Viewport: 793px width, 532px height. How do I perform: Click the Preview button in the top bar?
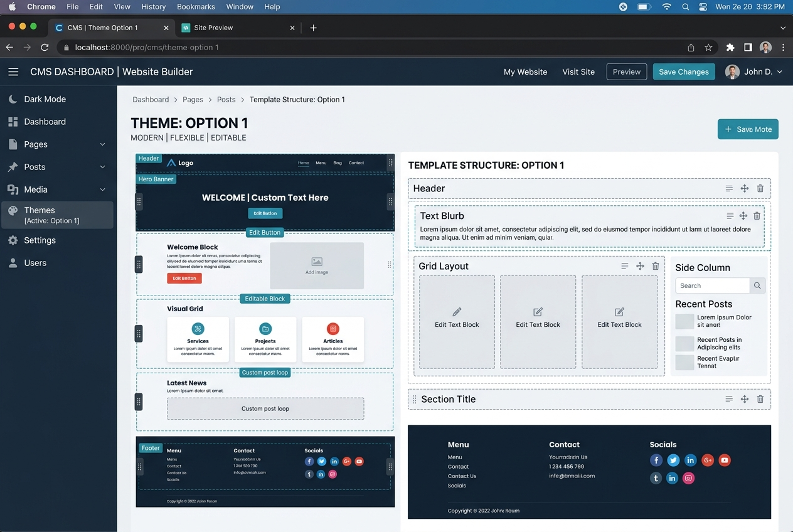point(627,72)
